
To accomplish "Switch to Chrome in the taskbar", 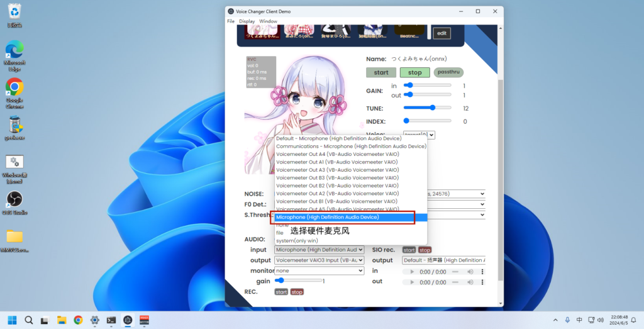I will point(78,320).
